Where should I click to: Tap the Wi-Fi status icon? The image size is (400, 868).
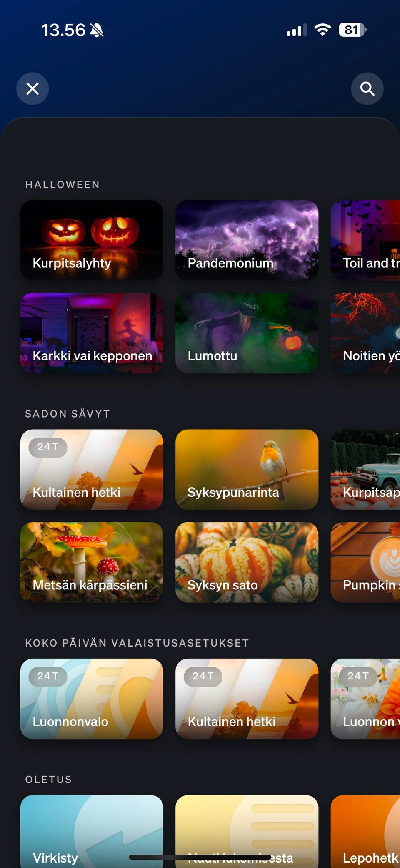(322, 30)
